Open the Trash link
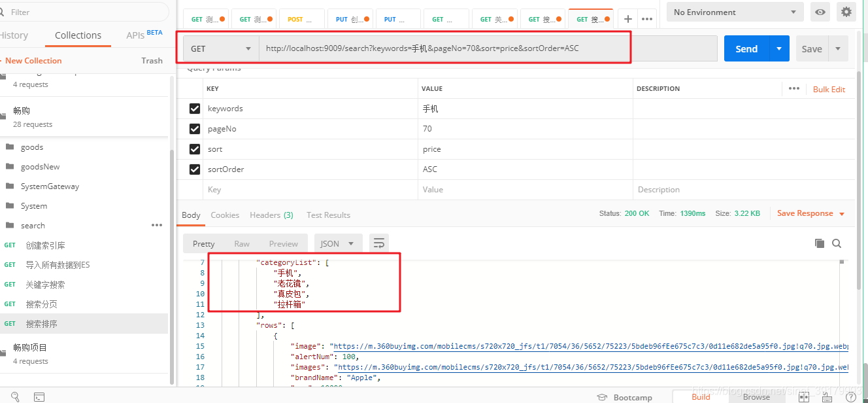 pos(152,60)
